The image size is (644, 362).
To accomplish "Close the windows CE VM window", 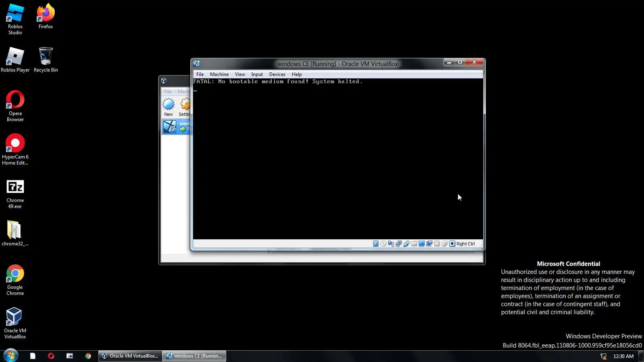I will coord(475,62).
